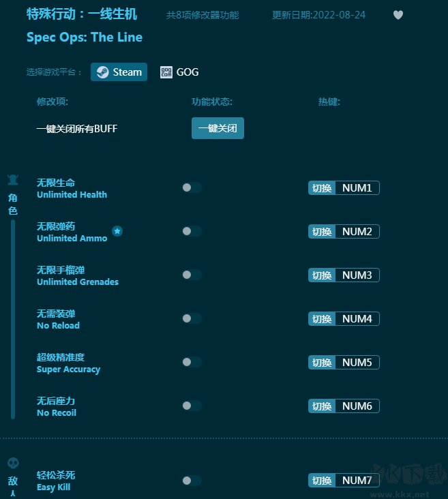Click the 切换 button for NUM7 hotkey

[x=322, y=481]
